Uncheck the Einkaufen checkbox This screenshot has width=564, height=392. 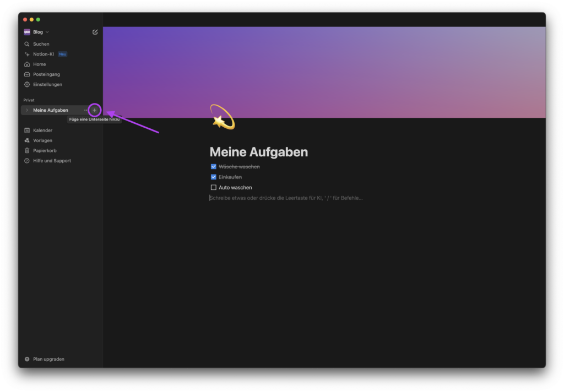pos(214,177)
